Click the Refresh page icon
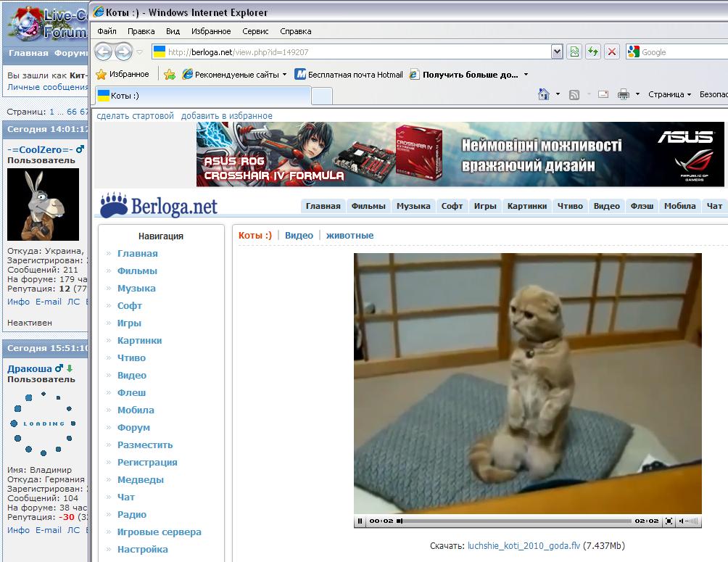Viewport: 728px width, 562px height. click(593, 52)
